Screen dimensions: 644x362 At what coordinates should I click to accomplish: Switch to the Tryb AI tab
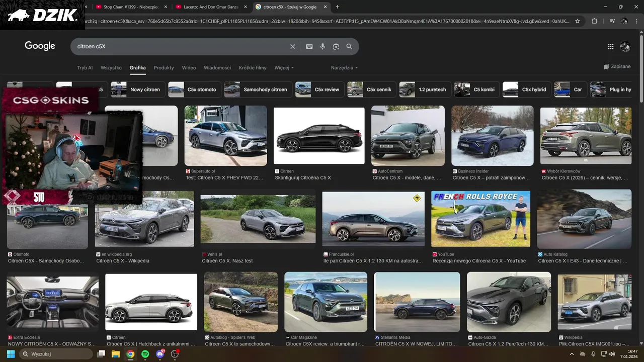point(85,68)
